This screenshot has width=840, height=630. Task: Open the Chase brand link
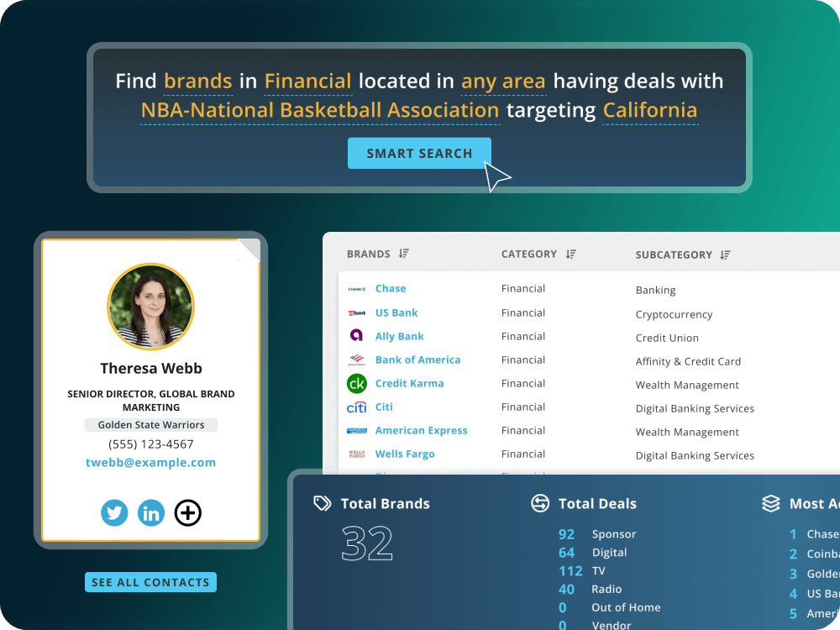pos(391,288)
